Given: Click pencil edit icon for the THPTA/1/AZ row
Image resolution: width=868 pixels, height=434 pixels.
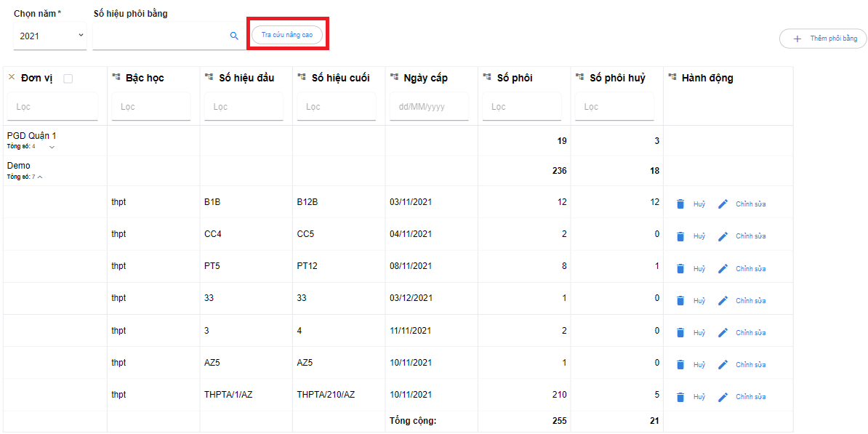Looking at the screenshot, I should point(723,397).
